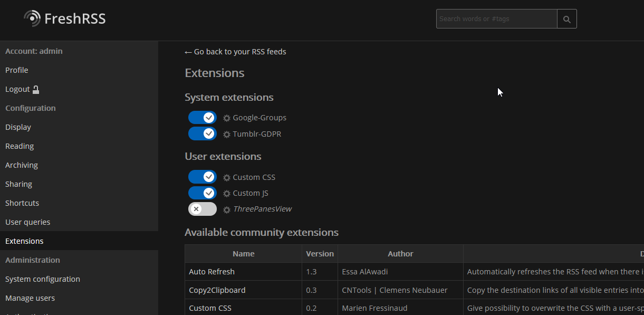
Task: Open Google-Groups extension gear settings
Action: (227, 118)
